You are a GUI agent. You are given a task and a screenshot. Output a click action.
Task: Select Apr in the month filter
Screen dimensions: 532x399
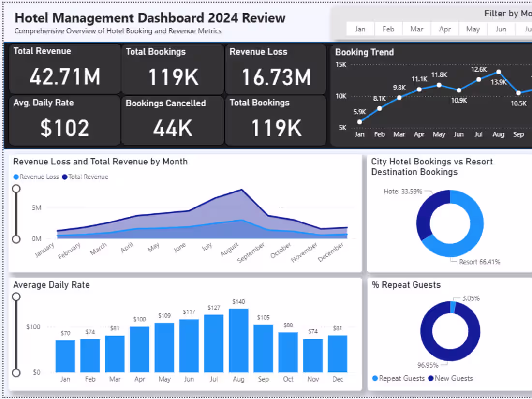click(x=444, y=29)
